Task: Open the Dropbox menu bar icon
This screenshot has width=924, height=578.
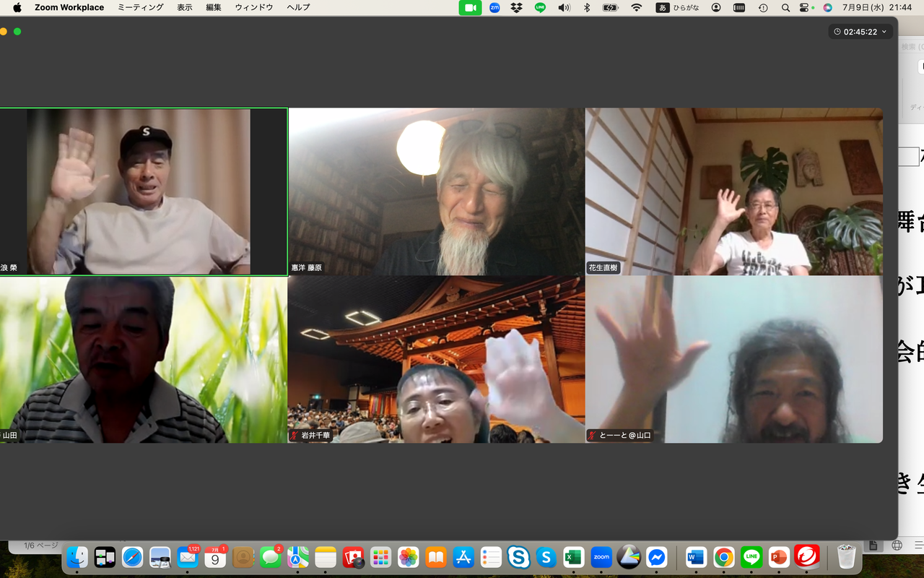Action: (x=516, y=7)
